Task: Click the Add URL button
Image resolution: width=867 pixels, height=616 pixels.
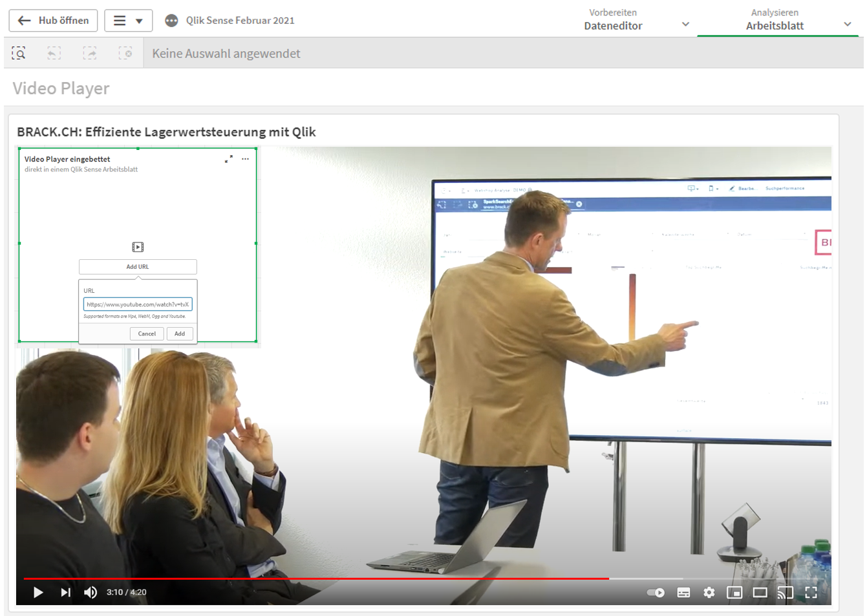Action: (138, 267)
